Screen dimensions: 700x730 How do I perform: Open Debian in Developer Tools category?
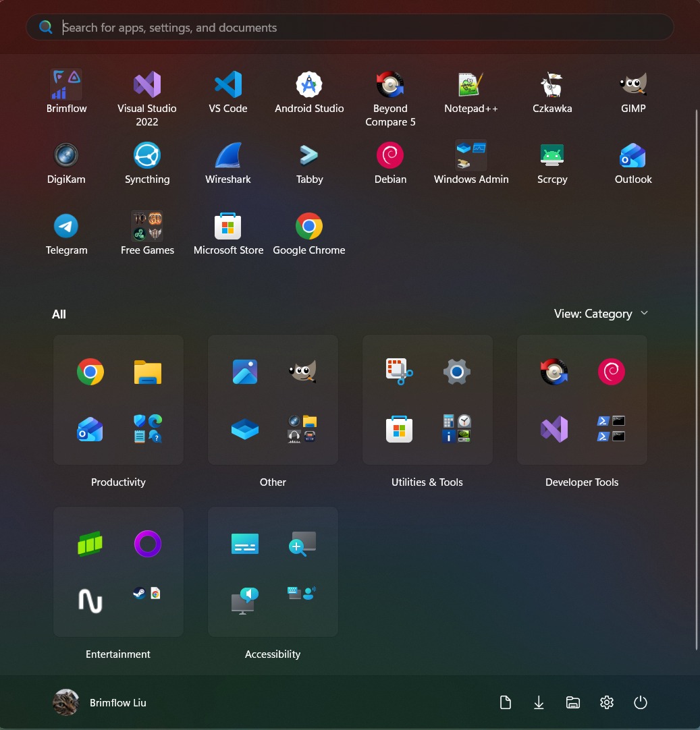[612, 372]
